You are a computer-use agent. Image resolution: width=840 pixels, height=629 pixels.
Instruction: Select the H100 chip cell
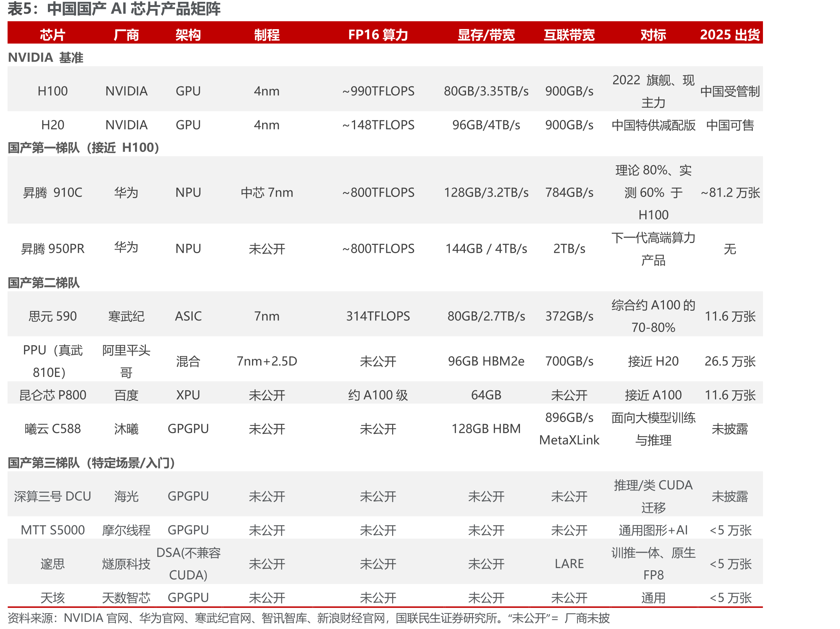coord(53,91)
